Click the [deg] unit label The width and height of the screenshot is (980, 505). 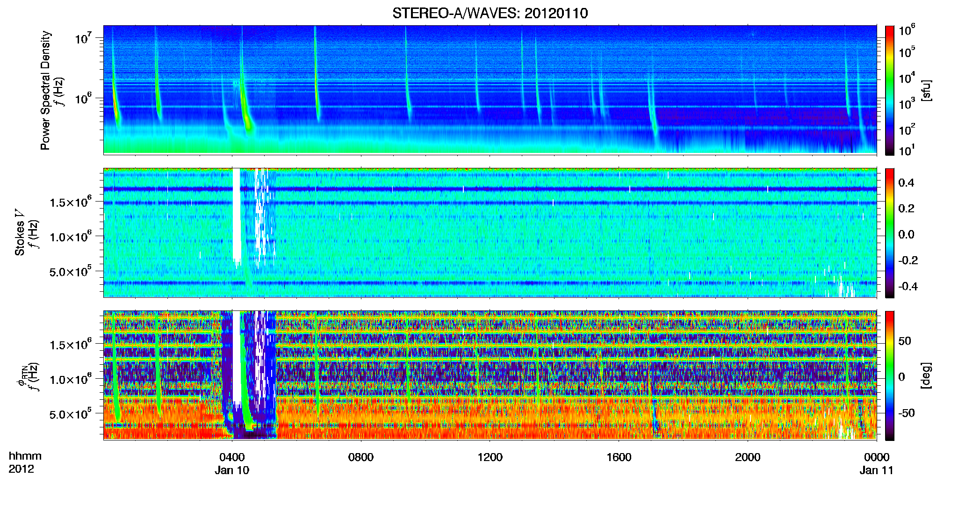(926, 375)
